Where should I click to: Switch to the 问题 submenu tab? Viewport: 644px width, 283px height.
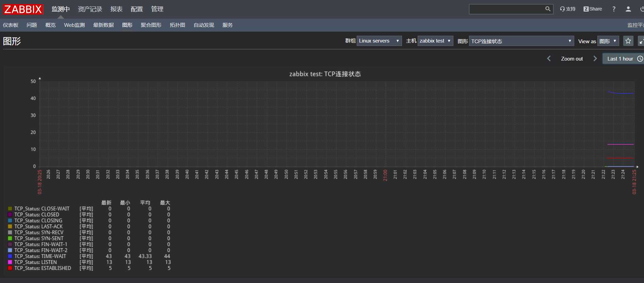[x=32, y=25]
